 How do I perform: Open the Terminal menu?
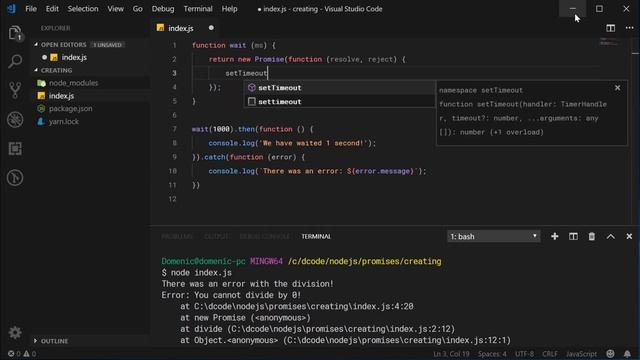click(x=198, y=9)
